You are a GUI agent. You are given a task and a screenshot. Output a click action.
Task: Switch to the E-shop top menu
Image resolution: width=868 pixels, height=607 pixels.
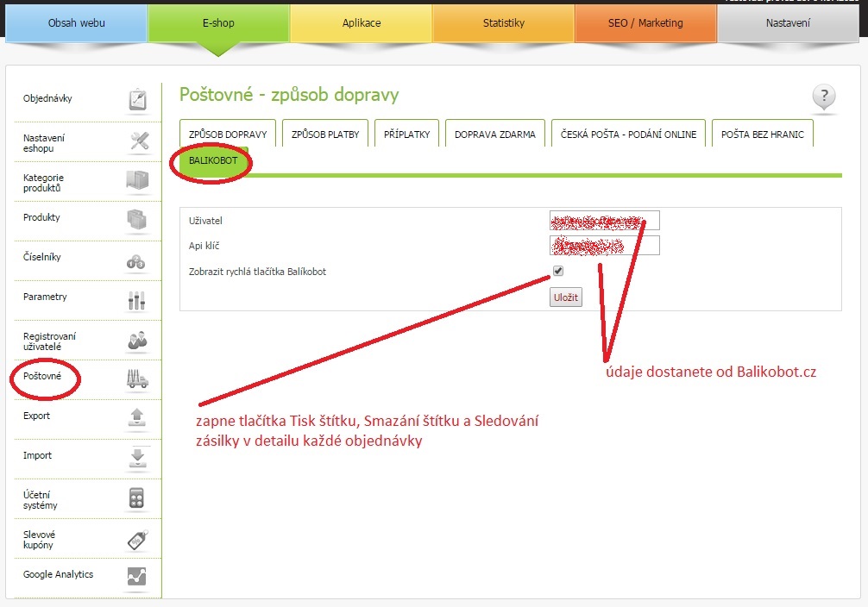[218, 22]
